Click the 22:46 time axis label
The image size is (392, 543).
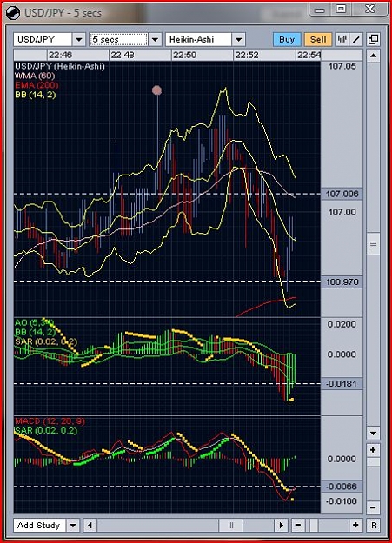coord(60,55)
